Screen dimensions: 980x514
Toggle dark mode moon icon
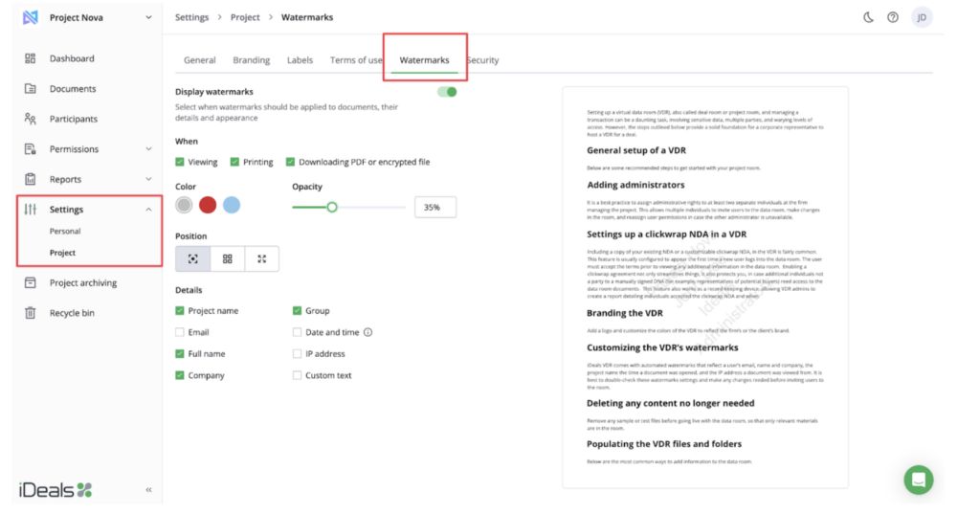pos(869,17)
